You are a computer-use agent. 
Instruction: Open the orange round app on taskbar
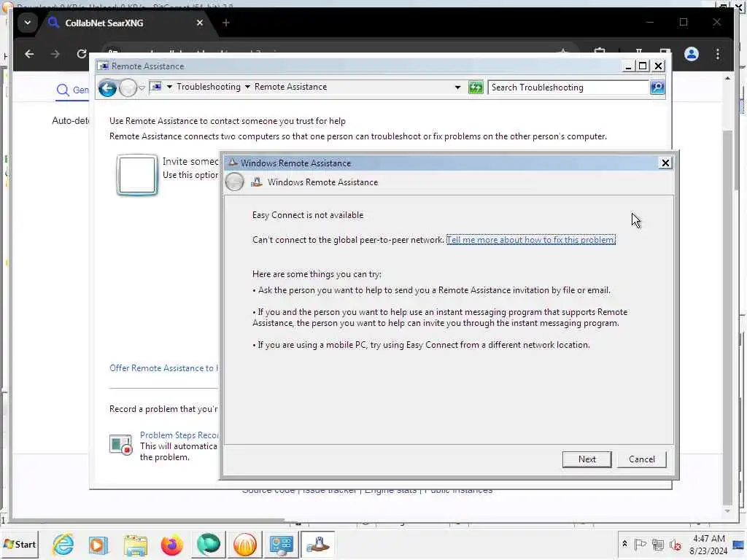click(x=245, y=545)
